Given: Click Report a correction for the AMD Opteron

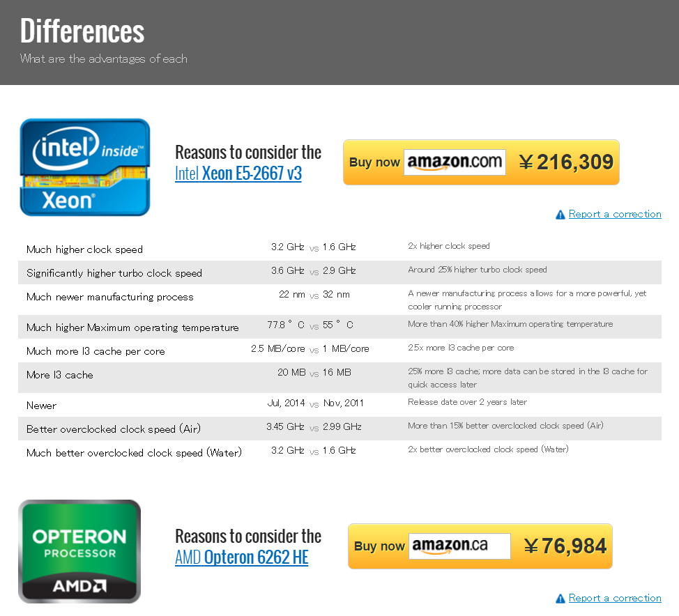Looking at the screenshot, I should coord(615,598).
